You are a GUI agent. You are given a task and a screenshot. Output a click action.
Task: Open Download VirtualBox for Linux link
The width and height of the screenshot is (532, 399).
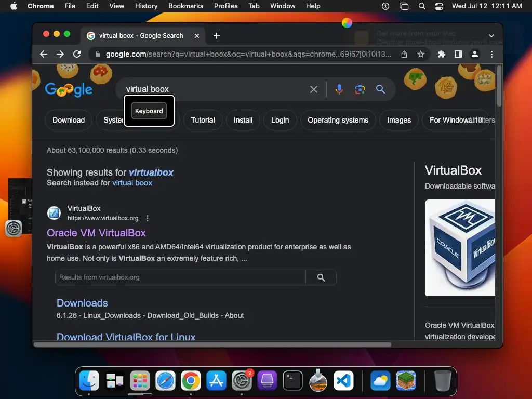click(x=126, y=337)
